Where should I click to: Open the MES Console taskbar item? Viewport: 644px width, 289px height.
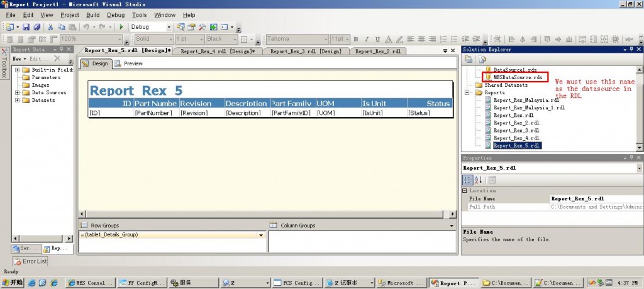(x=91, y=283)
